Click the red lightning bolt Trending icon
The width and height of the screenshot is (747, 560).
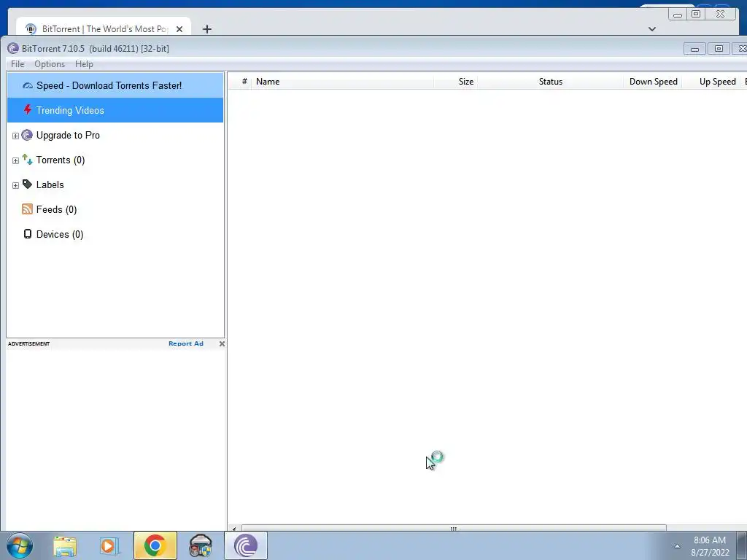pyautogui.click(x=28, y=110)
